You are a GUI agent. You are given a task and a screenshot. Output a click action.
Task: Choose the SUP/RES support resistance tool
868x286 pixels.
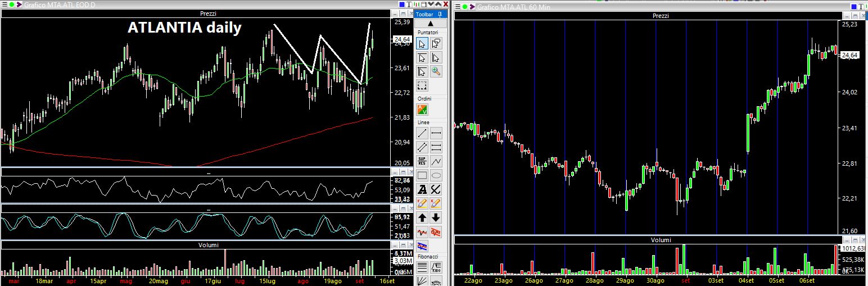coord(422,161)
